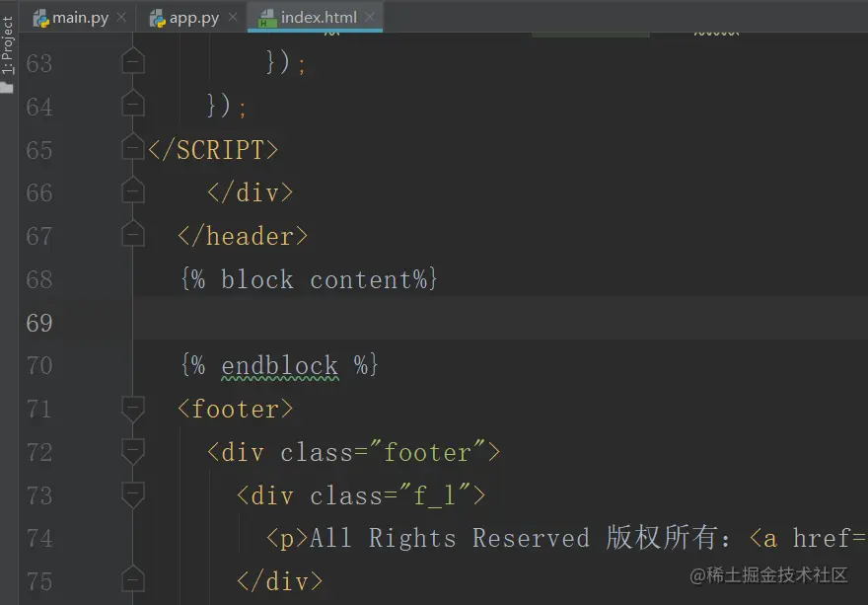The height and width of the screenshot is (605, 868).
Task: Collapse the <footer> block on line 71
Action: click(133, 409)
